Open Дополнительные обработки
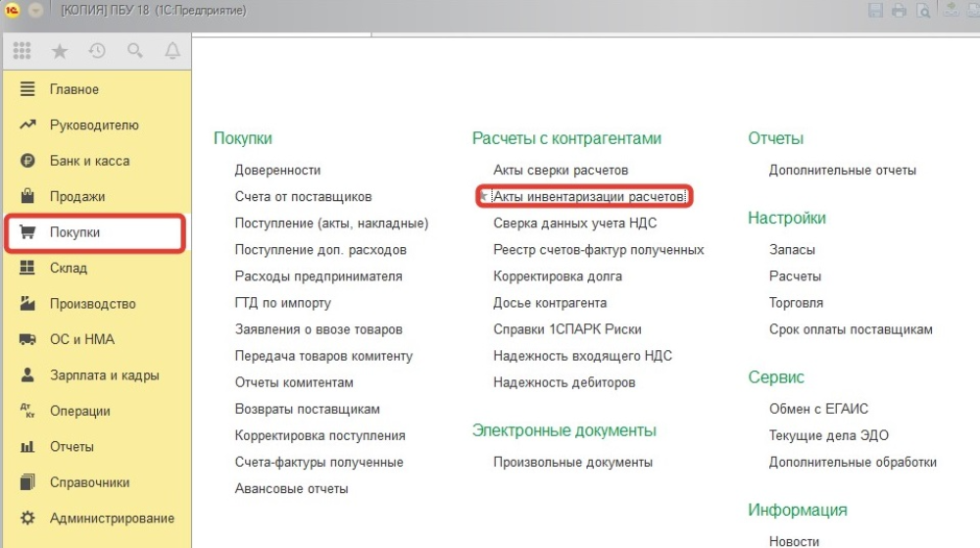The image size is (980, 548). (853, 462)
